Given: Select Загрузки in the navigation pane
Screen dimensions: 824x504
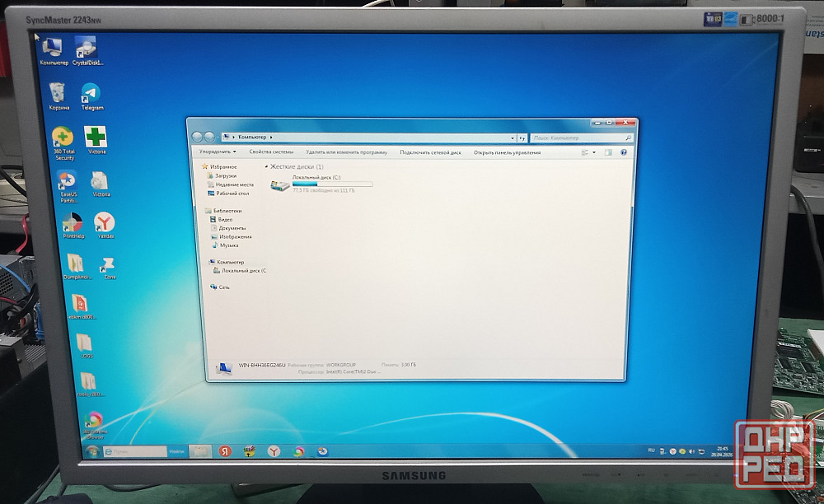Looking at the screenshot, I should coord(226,175).
